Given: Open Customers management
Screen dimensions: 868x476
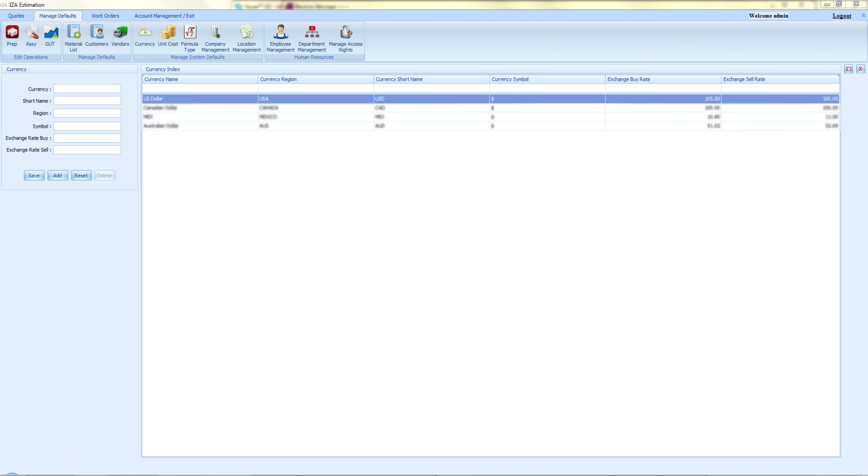Looking at the screenshot, I should 97,36.
